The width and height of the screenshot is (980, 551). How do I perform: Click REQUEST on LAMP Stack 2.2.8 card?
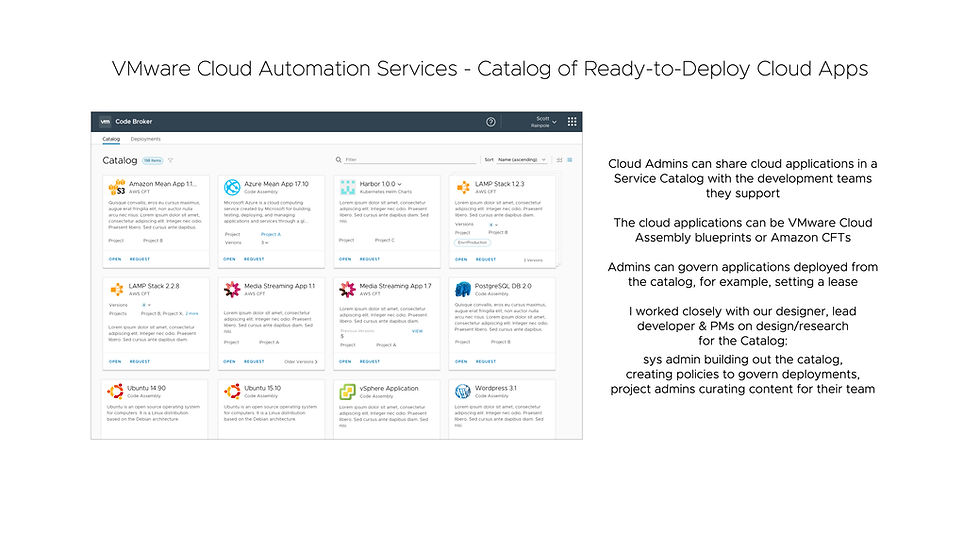click(x=140, y=362)
